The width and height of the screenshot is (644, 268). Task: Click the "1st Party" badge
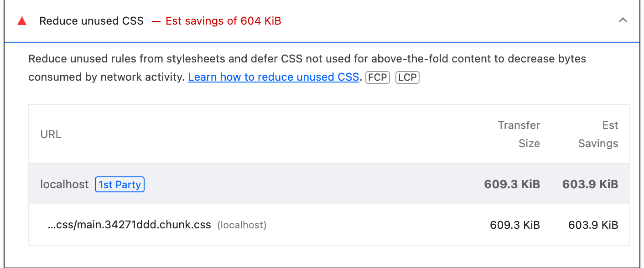coord(119,185)
